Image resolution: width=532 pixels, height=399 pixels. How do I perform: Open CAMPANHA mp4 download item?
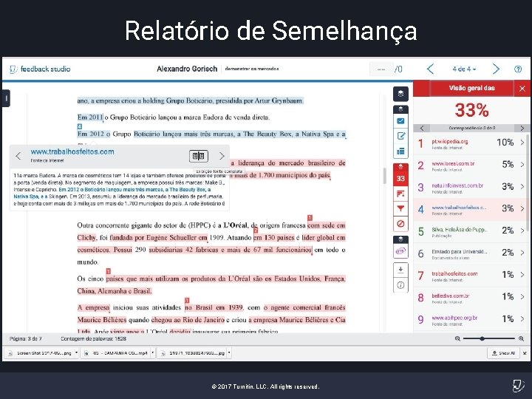(116, 353)
